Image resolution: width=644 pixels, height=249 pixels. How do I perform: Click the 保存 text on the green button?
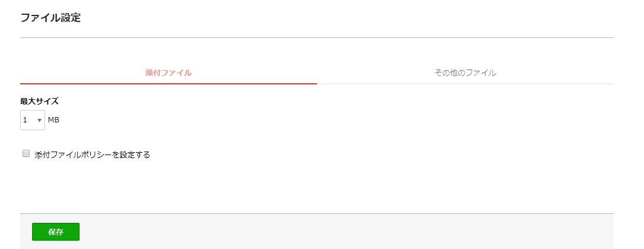tap(56, 232)
